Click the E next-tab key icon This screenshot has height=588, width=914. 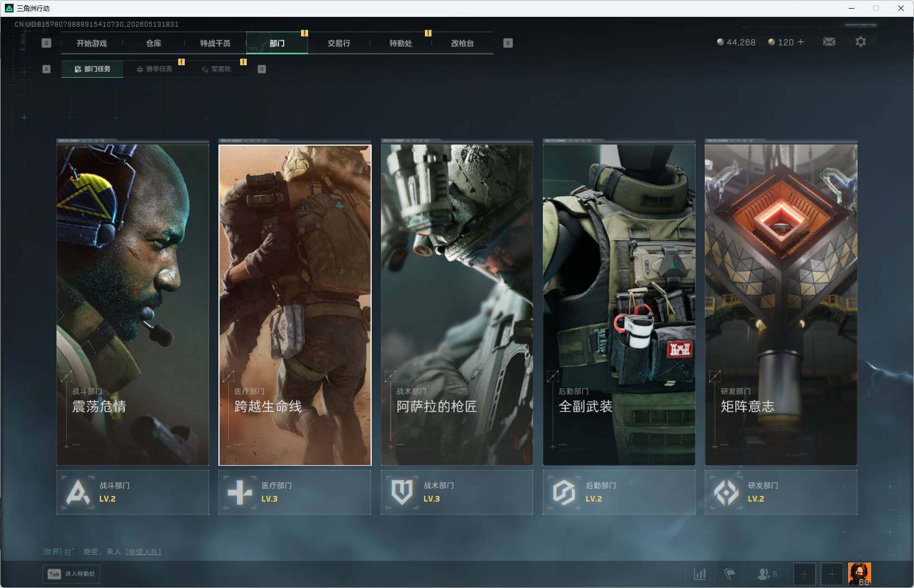click(508, 43)
